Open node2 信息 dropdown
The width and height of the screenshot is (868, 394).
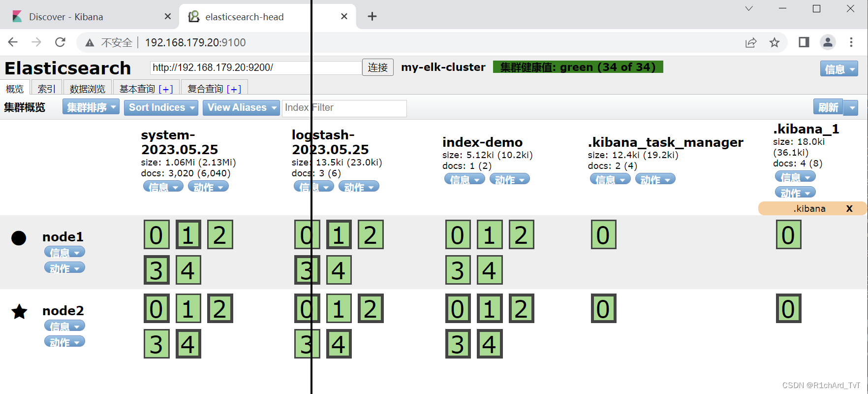pos(64,326)
